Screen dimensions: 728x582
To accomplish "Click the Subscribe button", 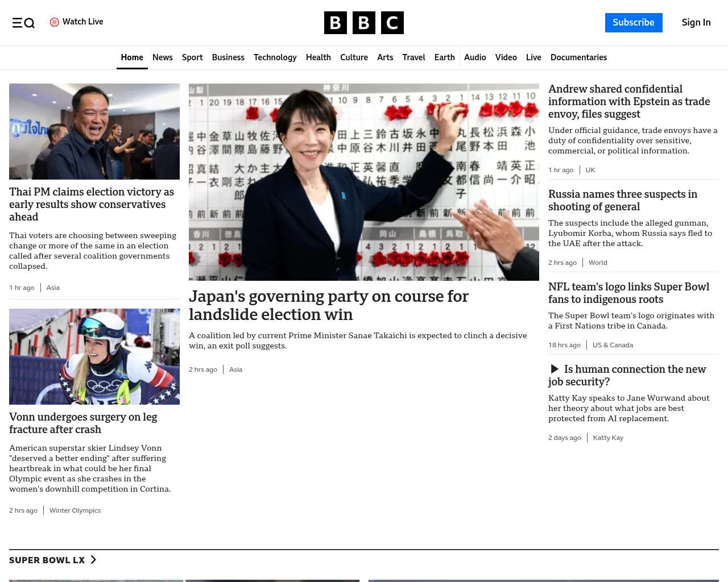I will pyautogui.click(x=633, y=23).
